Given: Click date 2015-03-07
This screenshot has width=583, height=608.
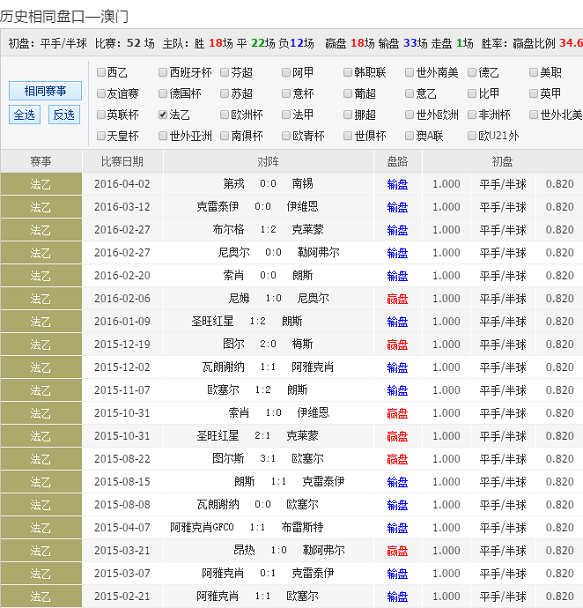Looking at the screenshot, I should (122, 573).
